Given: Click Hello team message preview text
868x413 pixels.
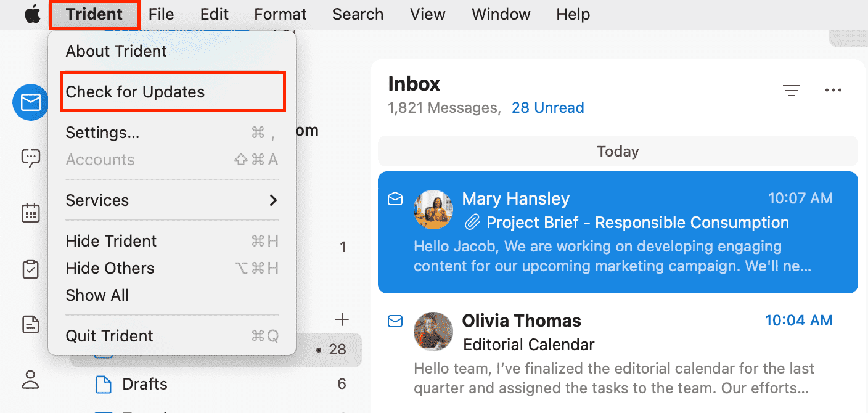Looking at the screenshot, I should click(614, 379).
